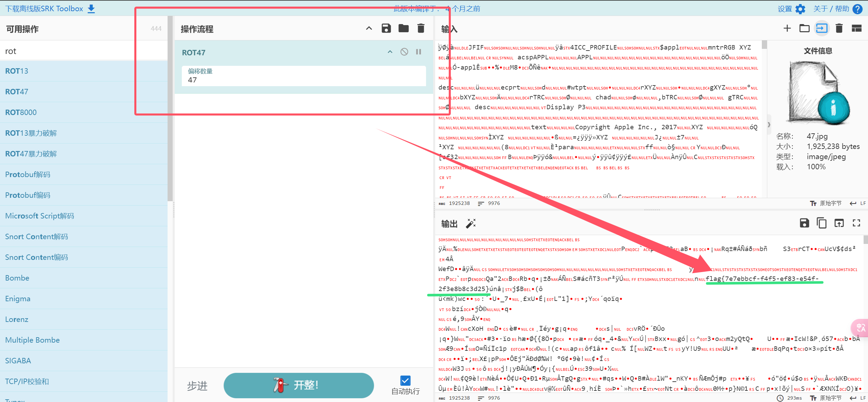
Task: Save output to file
Action: point(804,223)
